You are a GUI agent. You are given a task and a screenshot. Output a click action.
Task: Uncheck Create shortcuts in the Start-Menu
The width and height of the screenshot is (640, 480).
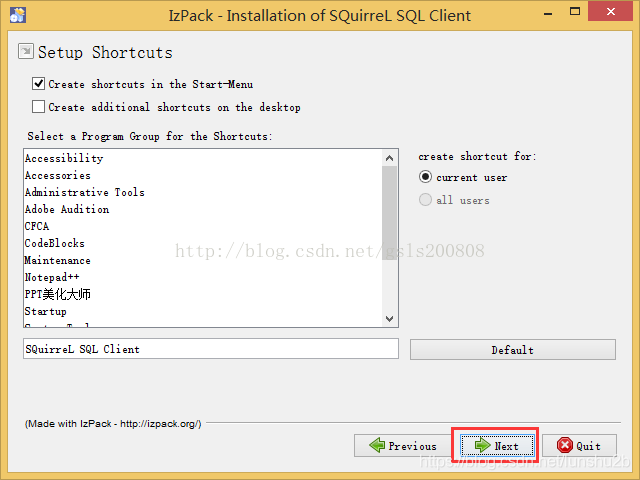pyautogui.click(x=38, y=84)
